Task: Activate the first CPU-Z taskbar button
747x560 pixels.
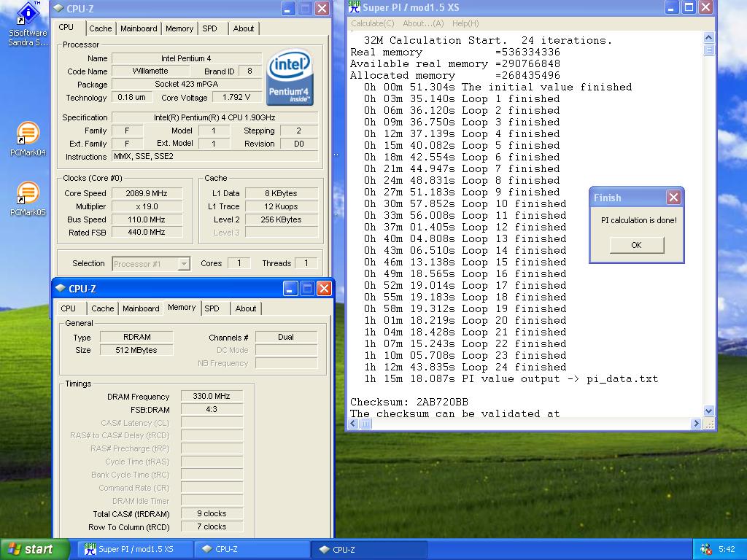Action: pyautogui.click(x=251, y=550)
